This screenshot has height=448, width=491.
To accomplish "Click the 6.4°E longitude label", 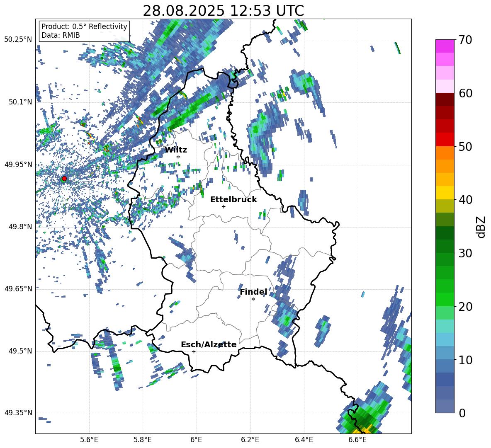I will [x=304, y=440].
